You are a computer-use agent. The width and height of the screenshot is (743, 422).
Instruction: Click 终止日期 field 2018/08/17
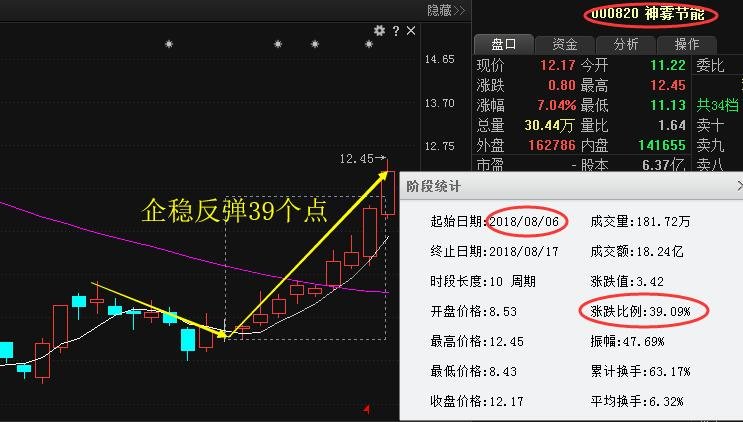coord(524,251)
